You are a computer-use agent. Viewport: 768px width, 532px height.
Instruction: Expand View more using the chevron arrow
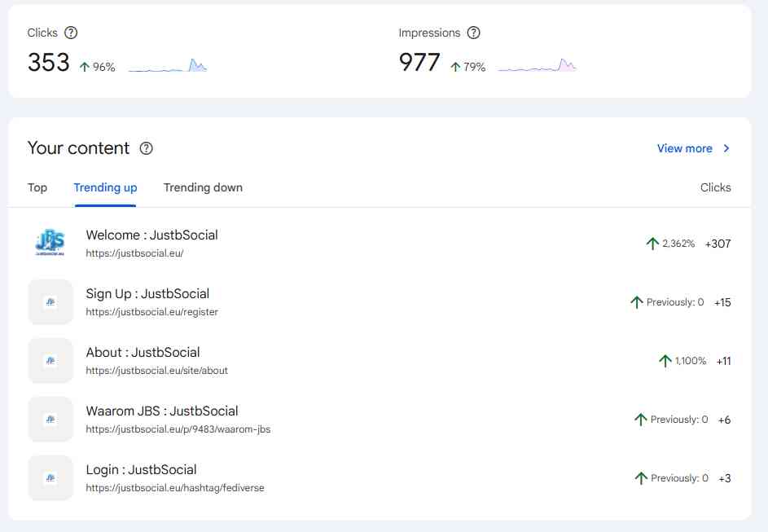tap(726, 148)
